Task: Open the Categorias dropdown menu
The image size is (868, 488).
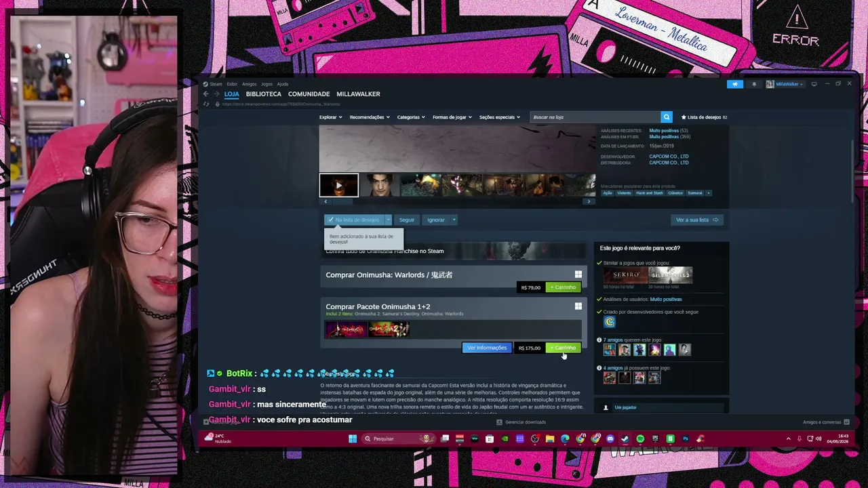Action: [x=411, y=117]
